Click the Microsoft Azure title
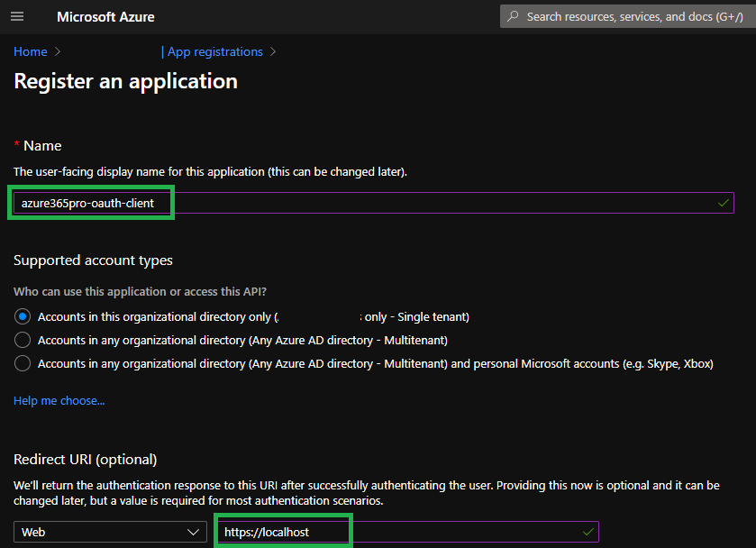Screen dimensions: 756x548 point(105,17)
